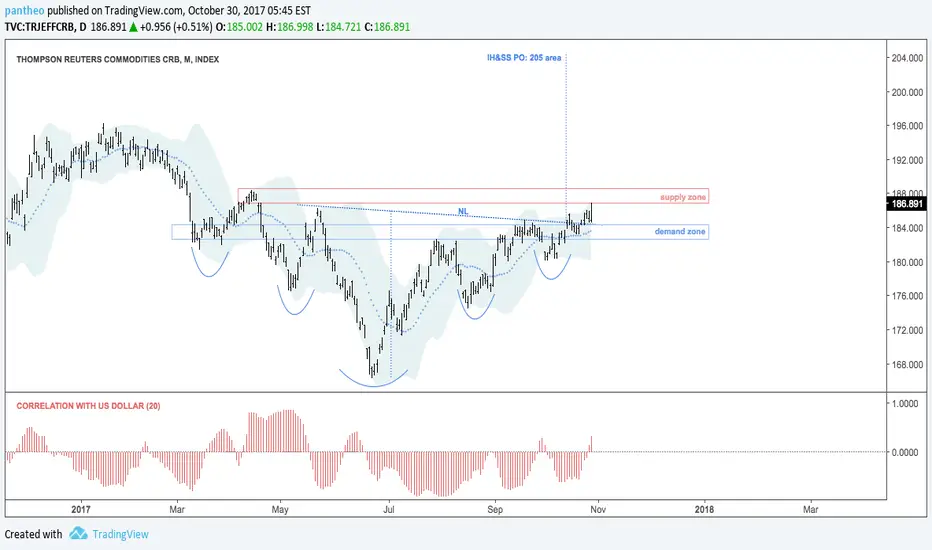This screenshot has height=550, width=932.
Task: Click the 2018 date axis label
Action: pos(704,510)
